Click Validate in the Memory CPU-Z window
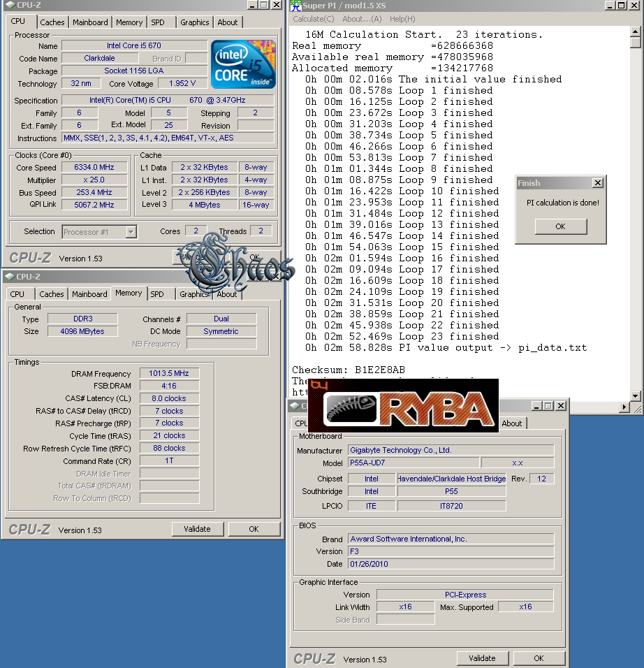 pyautogui.click(x=197, y=529)
